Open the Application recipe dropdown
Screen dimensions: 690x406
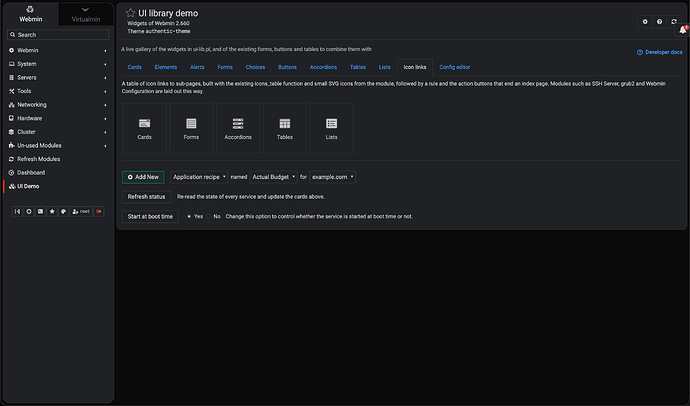click(x=199, y=177)
